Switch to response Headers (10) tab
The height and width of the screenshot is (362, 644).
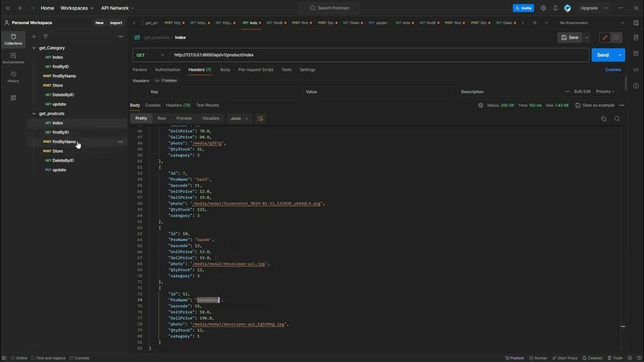(x=178, y=105)
